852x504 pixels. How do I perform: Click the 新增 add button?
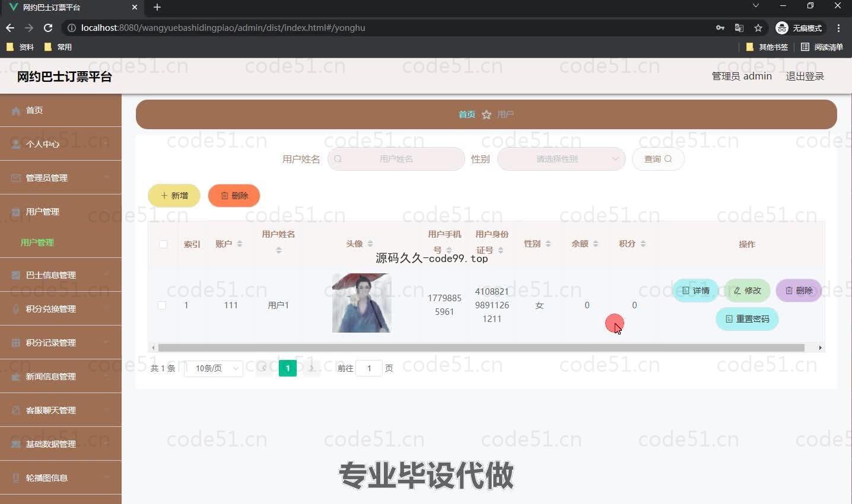point(174,196)
